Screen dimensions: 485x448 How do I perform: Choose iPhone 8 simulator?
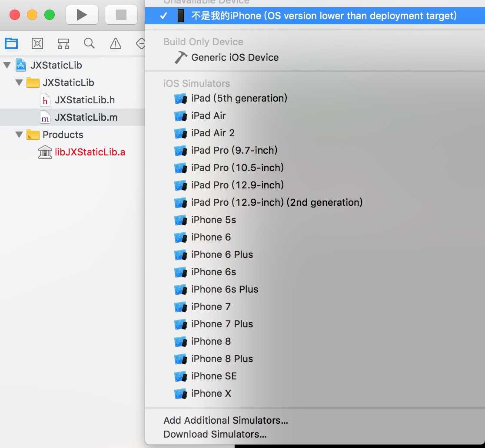click(x=315, y=341)
